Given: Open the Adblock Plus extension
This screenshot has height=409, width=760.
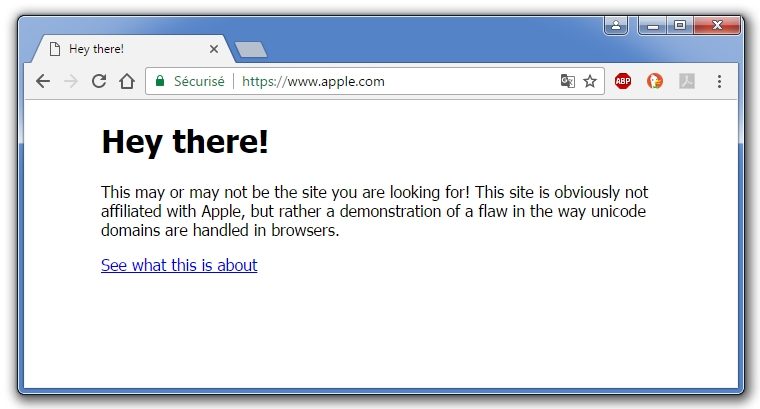Looking at the screenshot, I should (623, 82).
